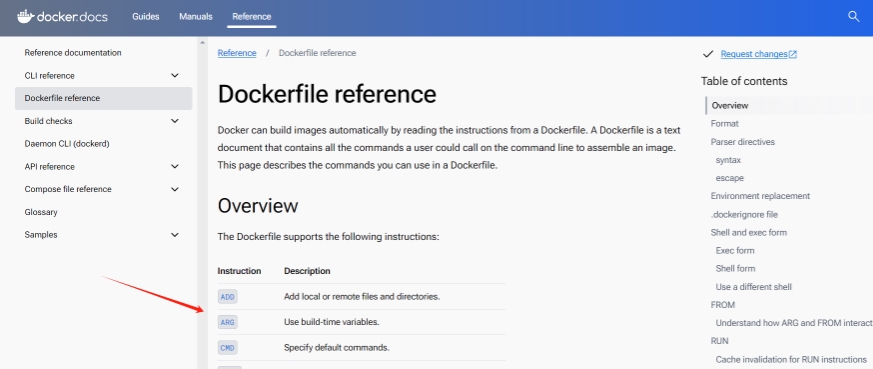This screenshot has height=369, width=873.
Task: Open Daemon CLI (dockerd) sidebar item
Action: pos(67,144)
